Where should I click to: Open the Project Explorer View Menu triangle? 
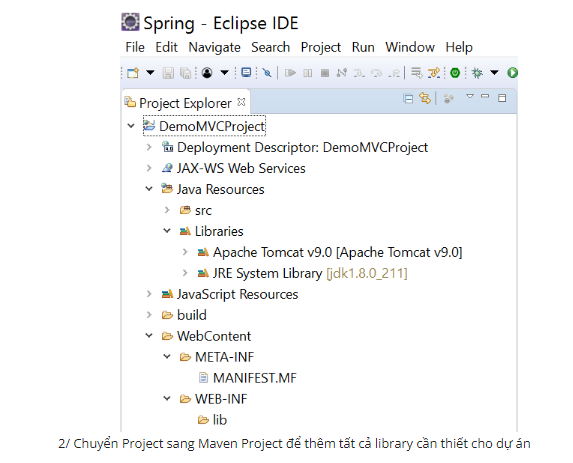[x=470, y=96]
